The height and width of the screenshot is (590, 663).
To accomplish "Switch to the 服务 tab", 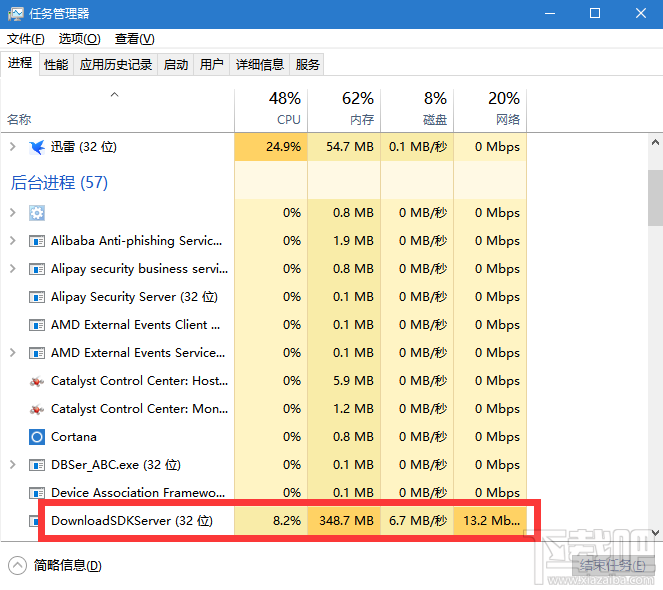I will tap(307, 65).
